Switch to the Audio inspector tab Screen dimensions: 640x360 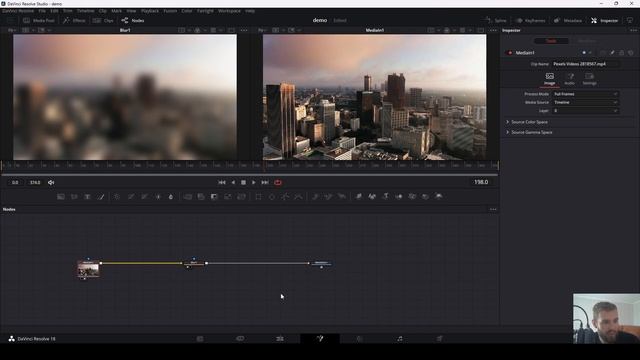(x=569, y=79)
